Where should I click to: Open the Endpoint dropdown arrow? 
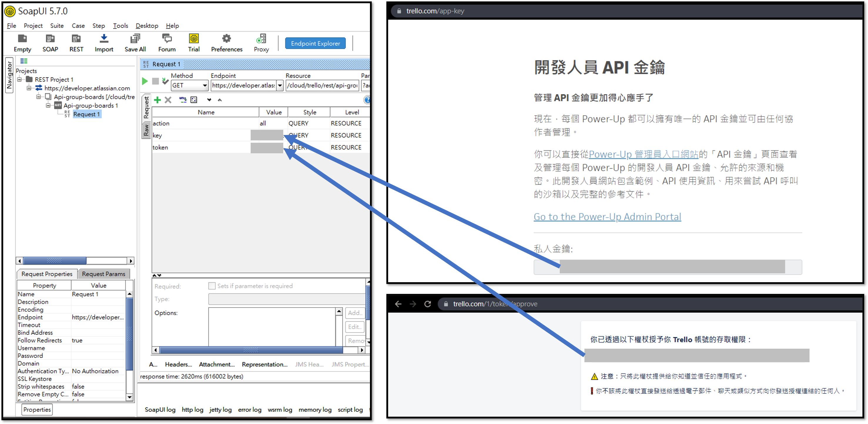[280, 86]
